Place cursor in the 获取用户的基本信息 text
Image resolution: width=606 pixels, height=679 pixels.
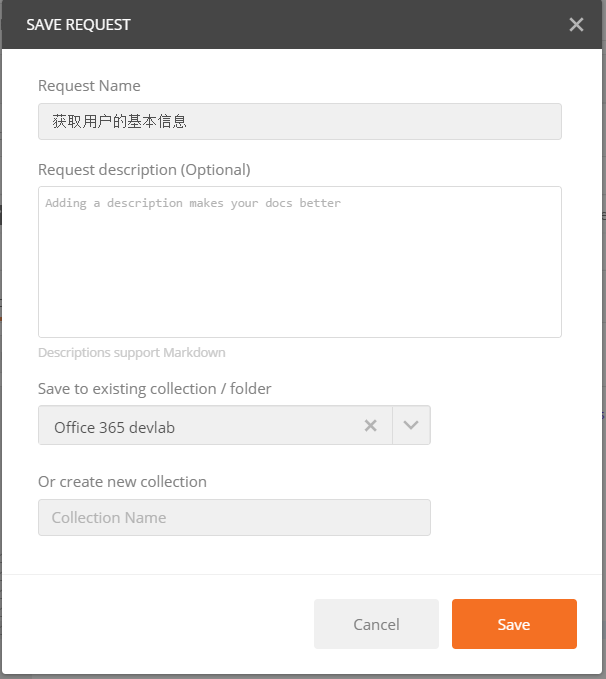[x=120, y=122]
